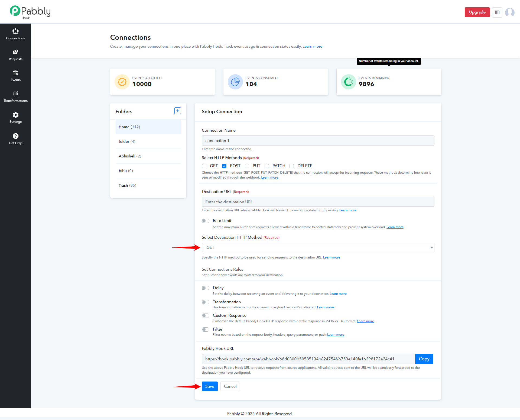
Task: Open Learn more link for HTTP methods
Action: pos(269,178)
